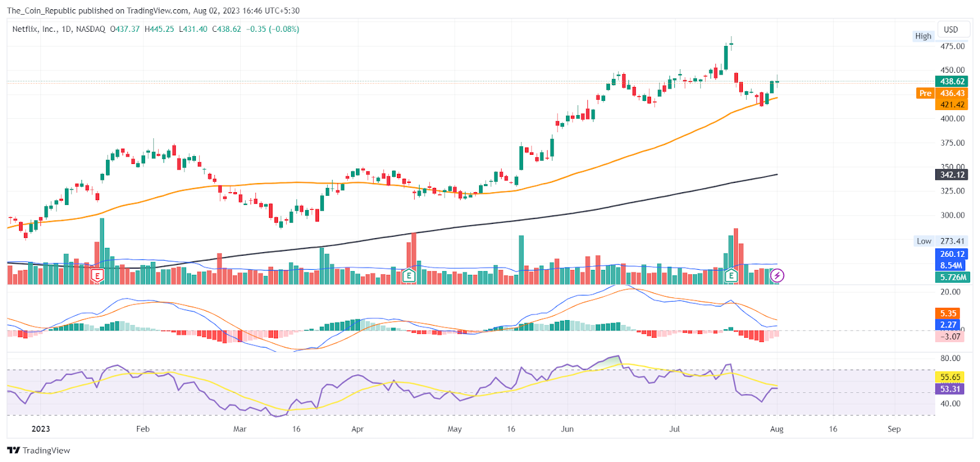This screenshot has height=462, width=980.
Task: Click the High price marker label
Action: click(923, 36)
